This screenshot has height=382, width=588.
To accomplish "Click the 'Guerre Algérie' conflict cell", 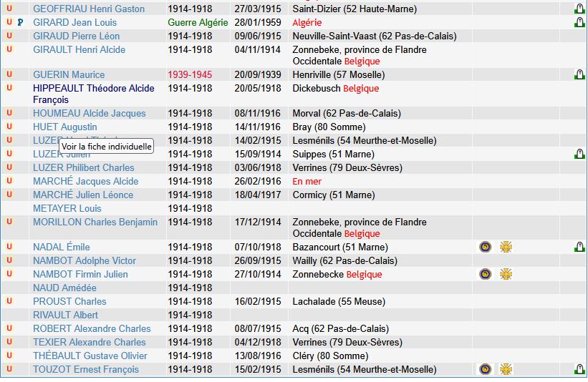I will click(198, 22).
